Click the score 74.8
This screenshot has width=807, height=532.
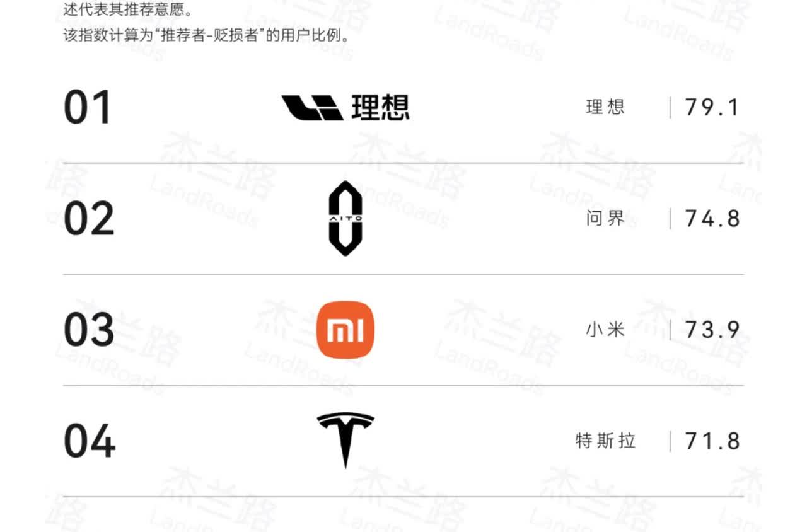[712, 219]
